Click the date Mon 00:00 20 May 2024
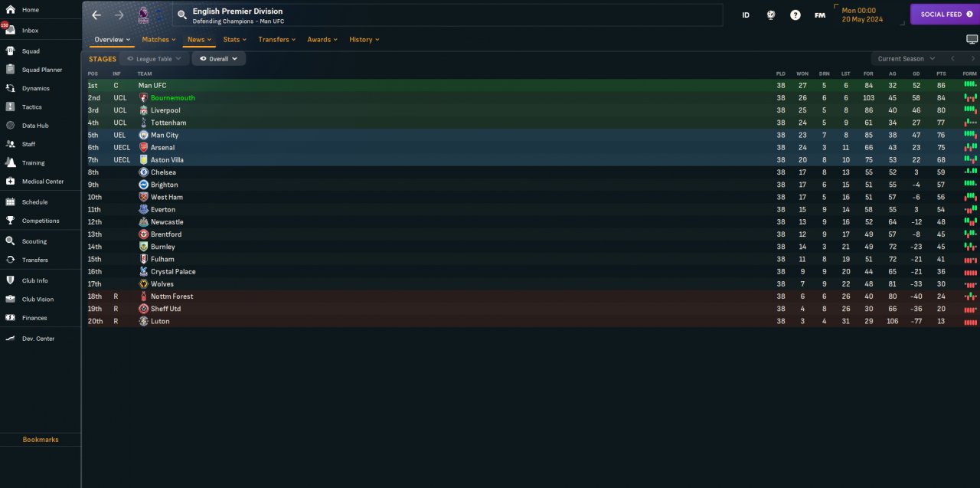The width and height of the screenshot is (980, 488). (x=863, y=15)
